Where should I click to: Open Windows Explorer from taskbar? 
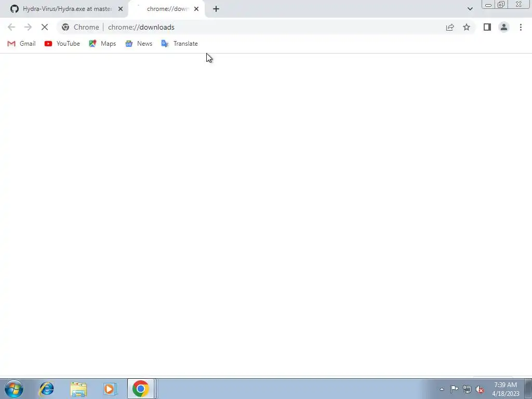[x=78, y=389]
